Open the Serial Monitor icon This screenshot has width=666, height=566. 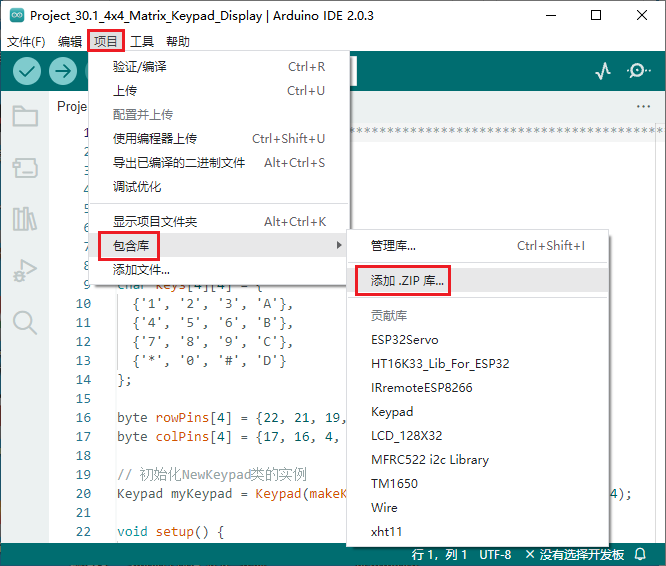[638, 71]
